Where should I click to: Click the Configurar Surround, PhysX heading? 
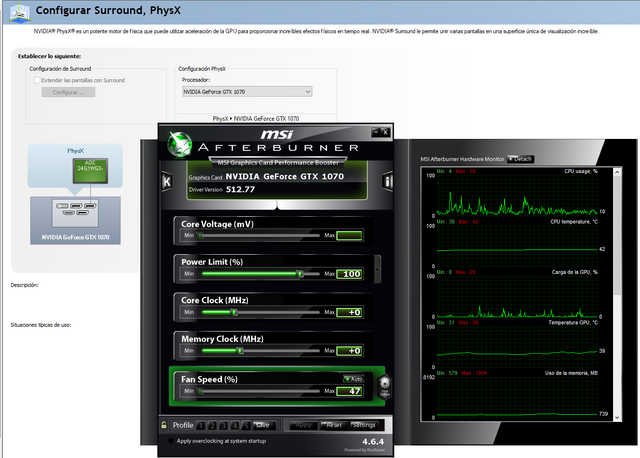coord(108,11)
